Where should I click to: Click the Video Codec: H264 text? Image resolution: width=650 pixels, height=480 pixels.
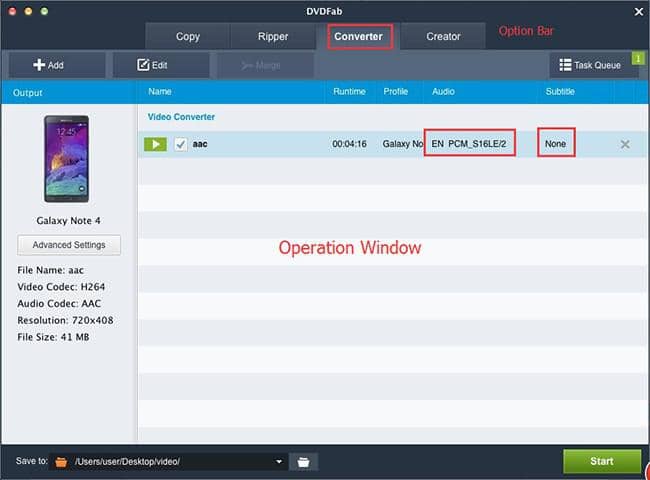click(61, 287)
